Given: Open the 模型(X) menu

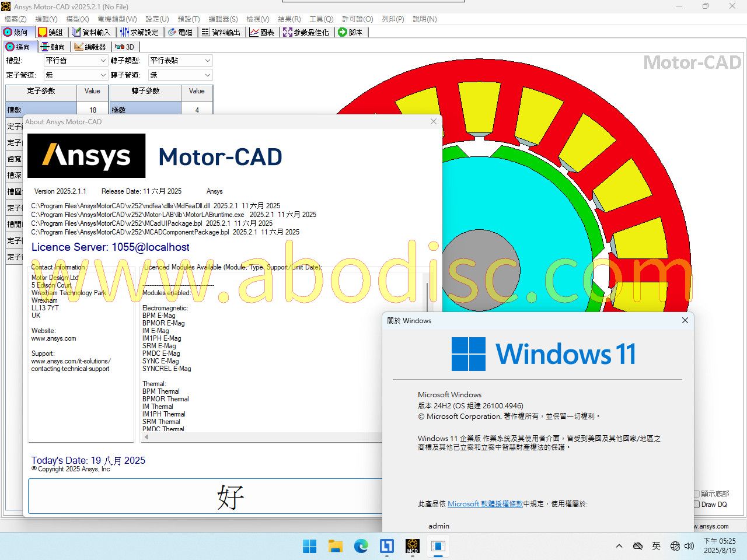Looking at the screenshot, I should (78, 19).
